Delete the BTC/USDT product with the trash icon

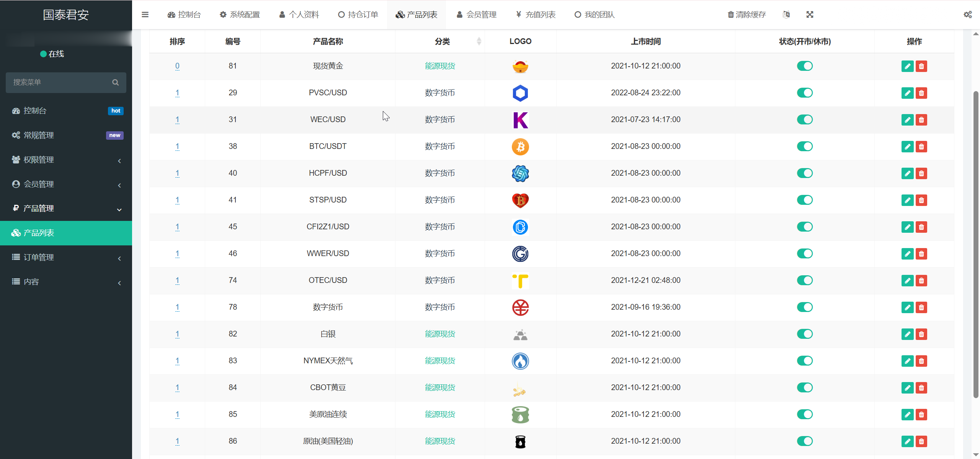[921, 146]
